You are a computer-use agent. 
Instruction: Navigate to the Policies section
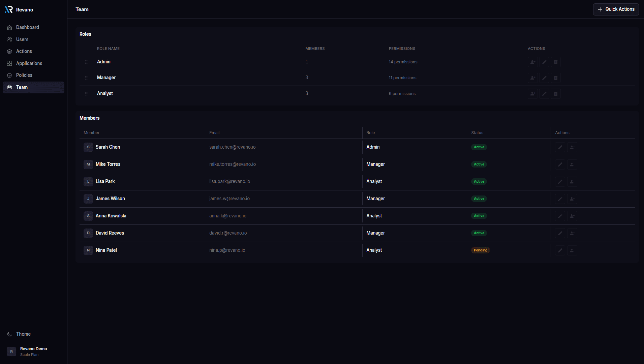[x=24, y=75]
